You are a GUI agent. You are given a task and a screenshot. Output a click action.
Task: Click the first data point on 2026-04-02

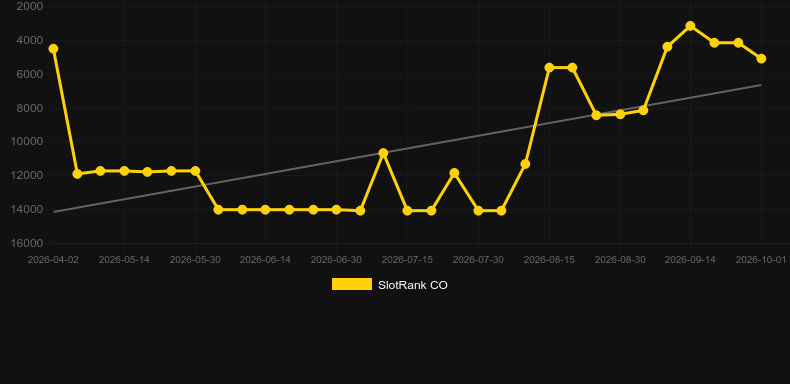[53, 49]
